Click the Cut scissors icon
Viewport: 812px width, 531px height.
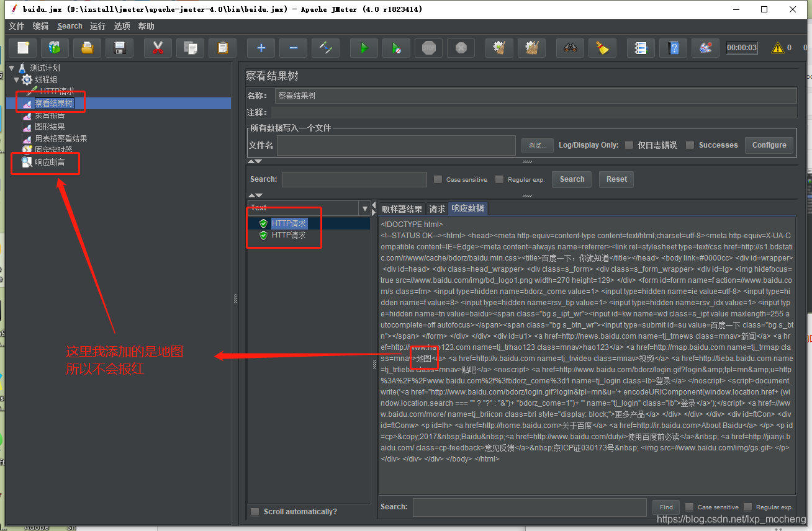pos(158,48)
